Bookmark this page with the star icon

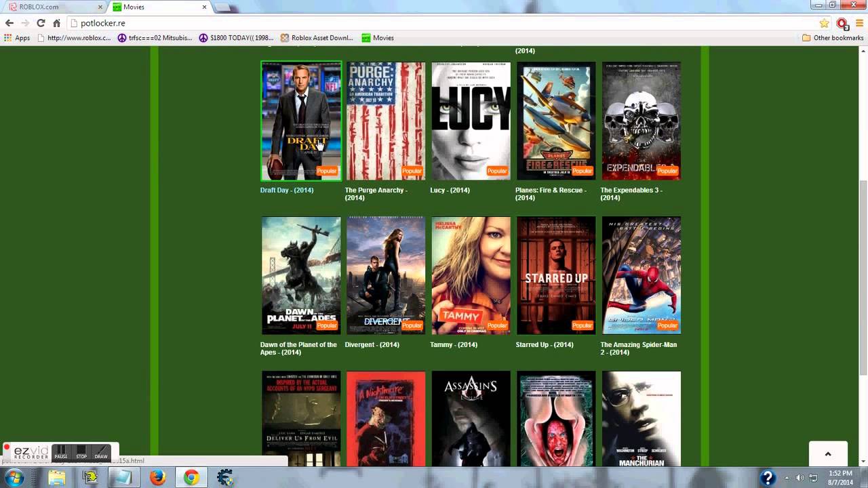[x=825, y=23]
